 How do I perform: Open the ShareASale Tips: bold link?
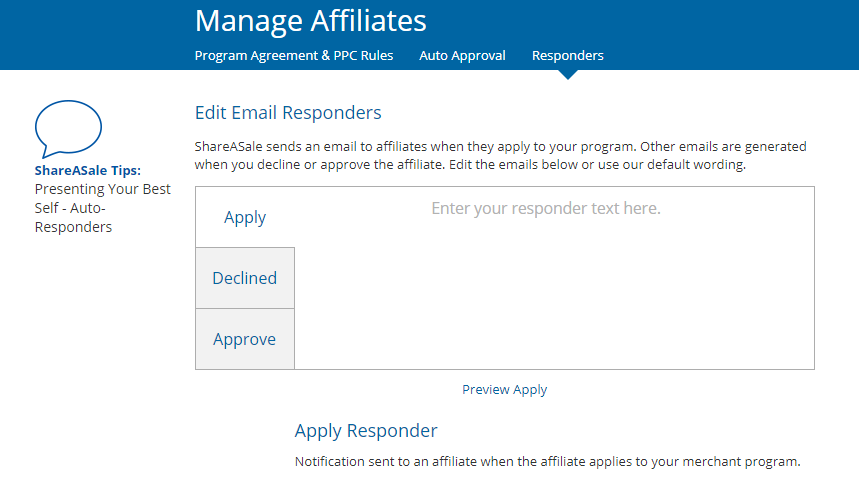[88, 170]
